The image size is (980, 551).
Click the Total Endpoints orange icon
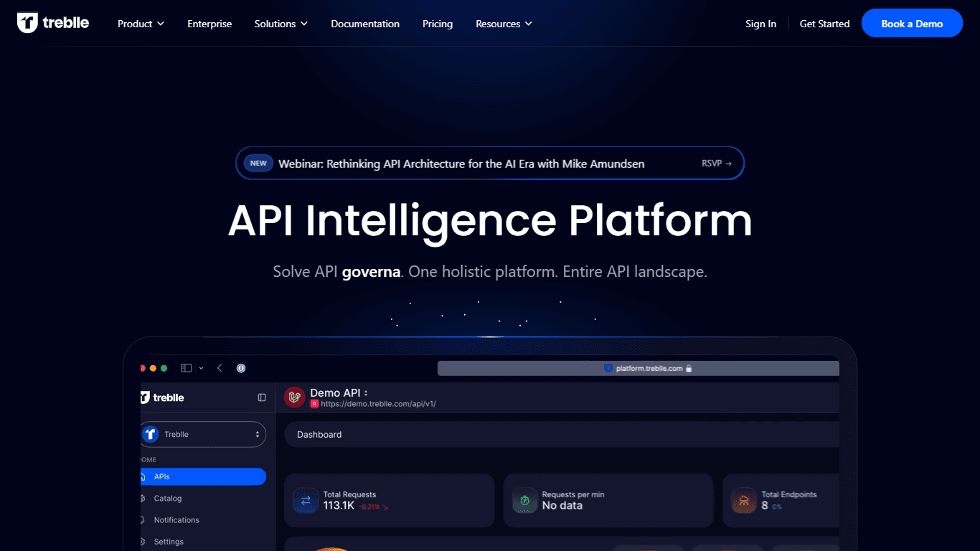click(x=744, y=500)
